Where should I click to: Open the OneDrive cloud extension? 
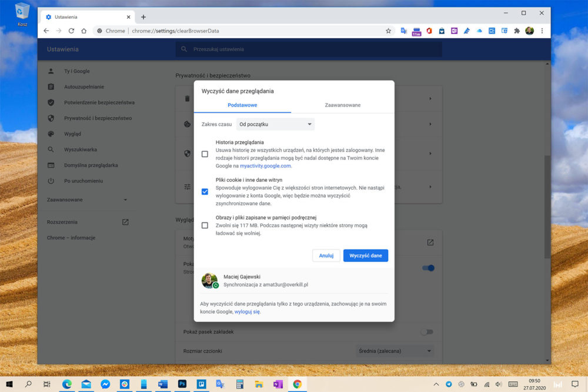479,31
